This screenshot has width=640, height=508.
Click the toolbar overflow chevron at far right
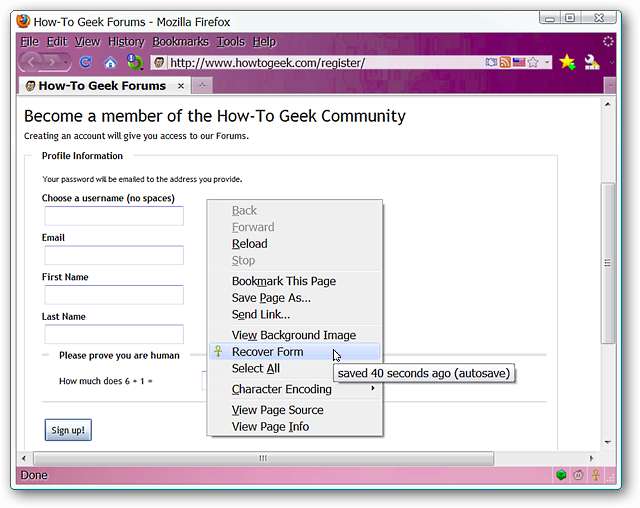coord(611,62)
